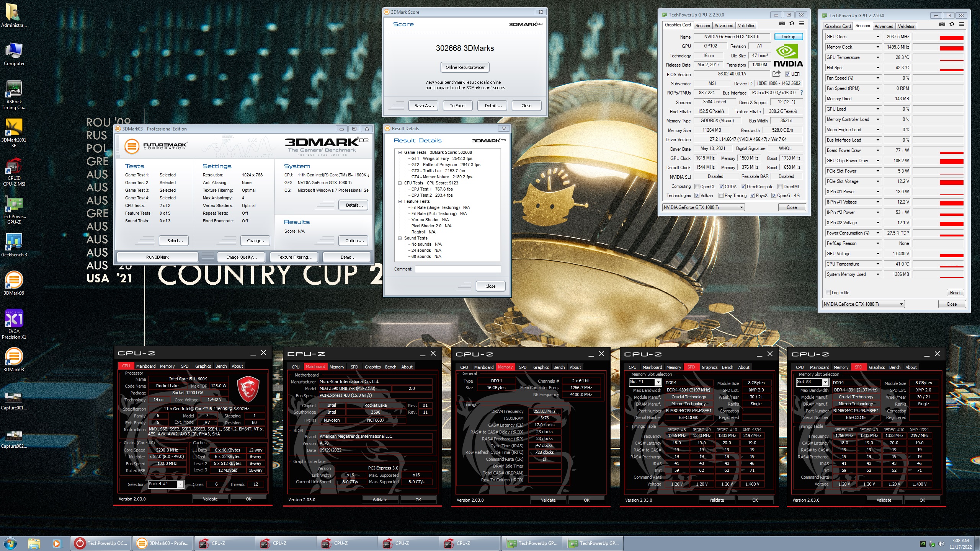
Task: Open GPU Temperature sensor dropdown arrow
Action: (x=878, y=57)
